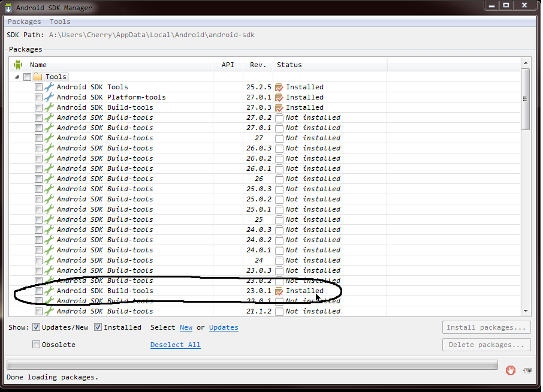
Task: Click the rev 24.0.1 cell
Action: 258,250
